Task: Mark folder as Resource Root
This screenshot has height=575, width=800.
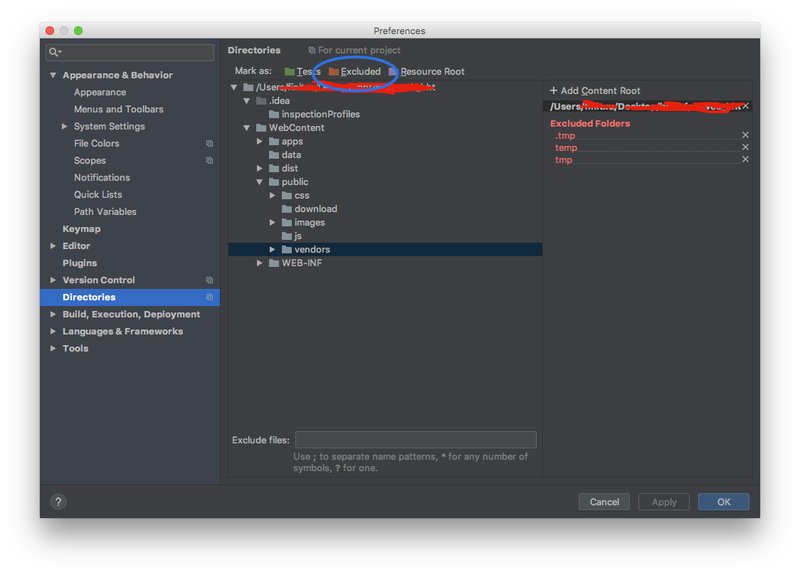Action: 427,71
